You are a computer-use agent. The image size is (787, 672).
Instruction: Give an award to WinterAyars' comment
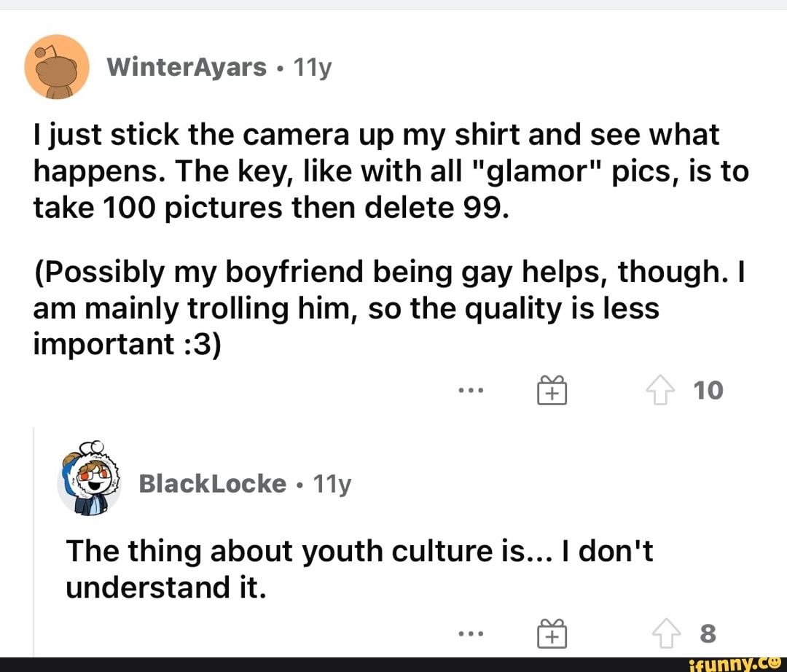click(x=552, y=391)
